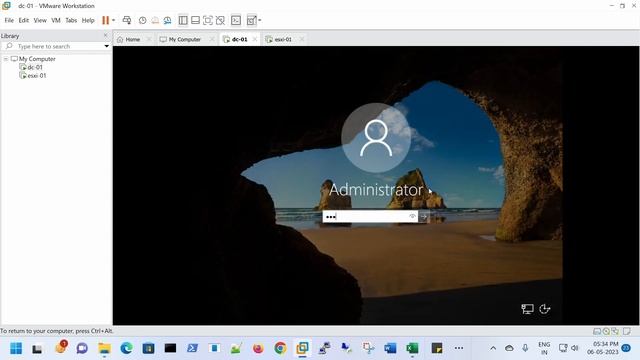This screenshot has height=360, width=640.
Task: Toggle the thumbnail bar view
Action: pyautogui.click(x=196, y=20)
